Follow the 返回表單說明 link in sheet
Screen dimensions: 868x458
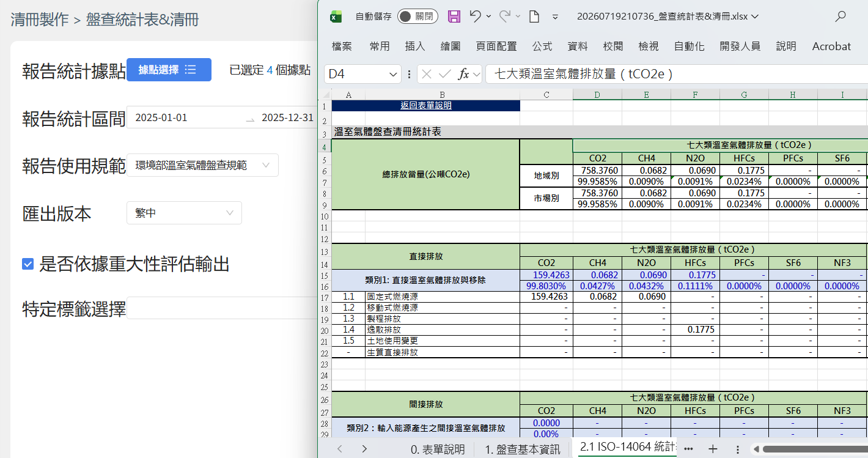(x=426, y=106)
